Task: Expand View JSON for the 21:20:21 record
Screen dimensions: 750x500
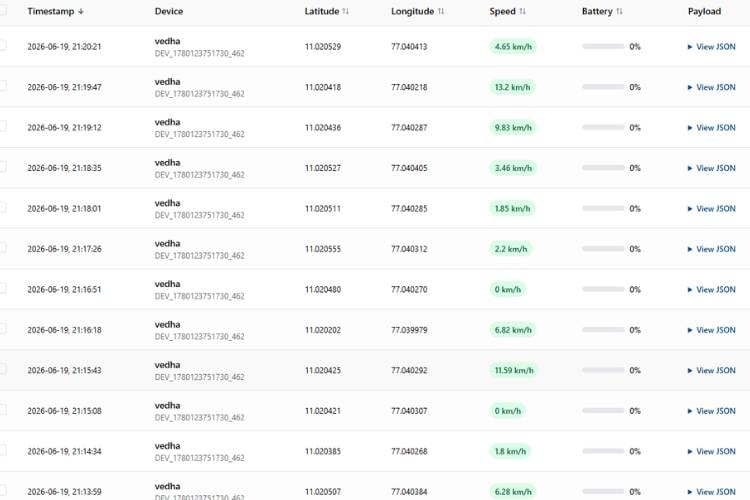Action: 711,47
